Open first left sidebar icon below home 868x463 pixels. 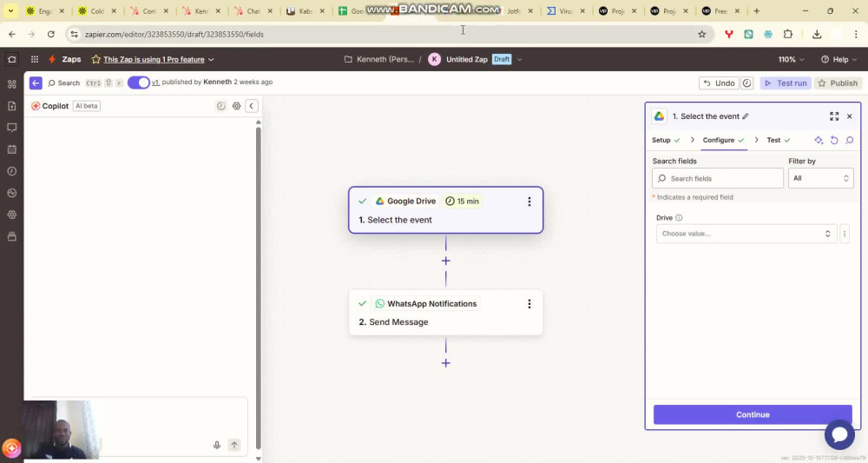click(11, 84)
